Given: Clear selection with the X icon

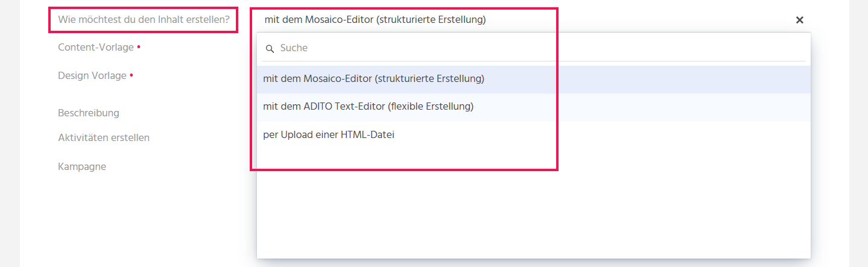Looking at the screenshot, I should (x=800, y=20).
